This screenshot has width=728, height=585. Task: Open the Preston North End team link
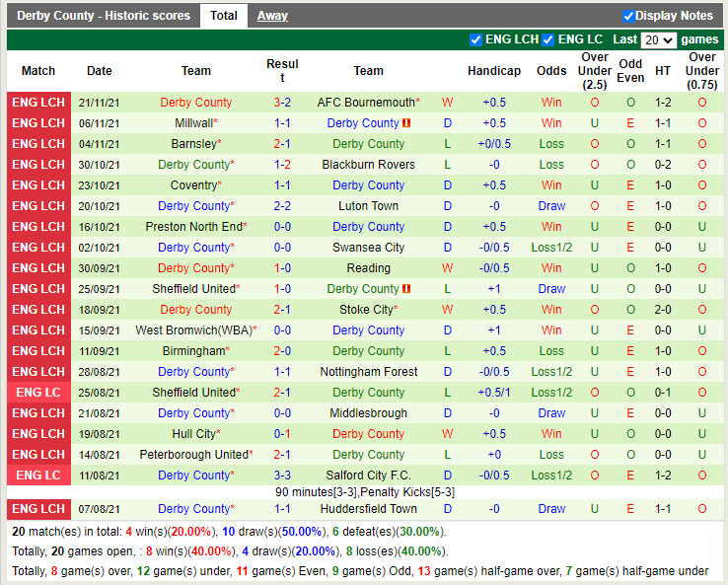[x=192, y=227]
